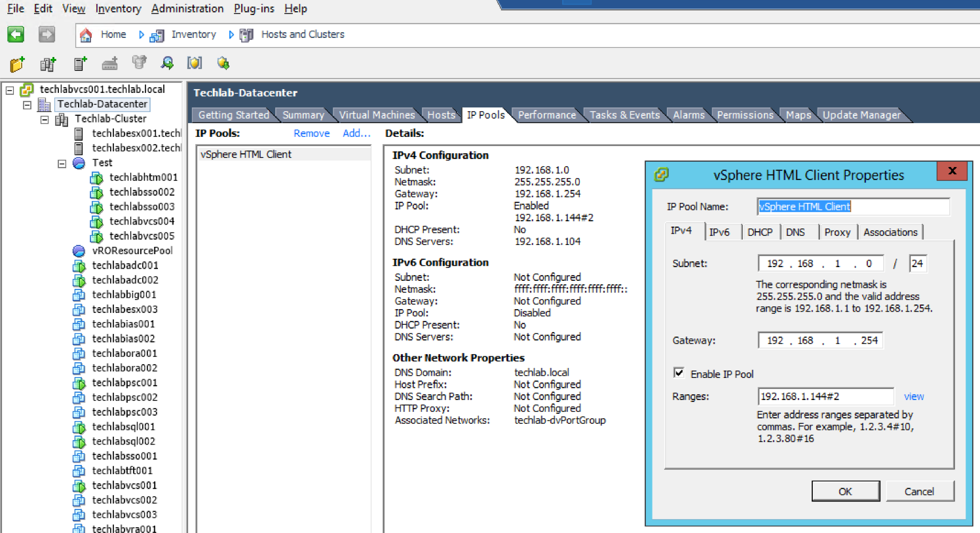
Task: Click the host icon beside techlabesx001
Action: tap(79, 134)
